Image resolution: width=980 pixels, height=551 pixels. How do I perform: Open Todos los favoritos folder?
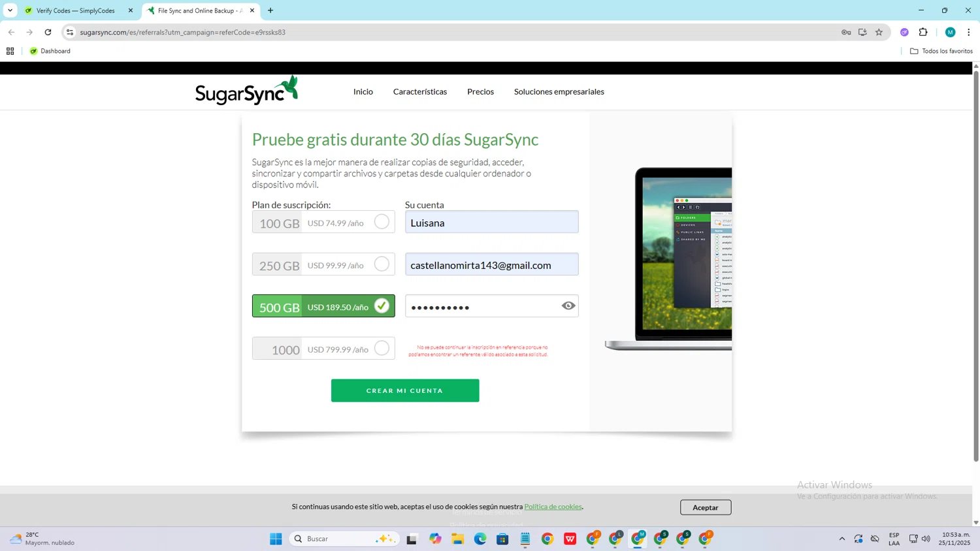pyautogui.click(x=941, y=51)
